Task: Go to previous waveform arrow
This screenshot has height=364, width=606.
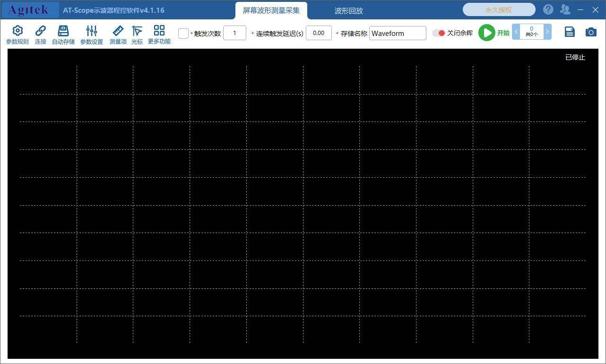Action: pyautogui.click(x=516, y=32)
